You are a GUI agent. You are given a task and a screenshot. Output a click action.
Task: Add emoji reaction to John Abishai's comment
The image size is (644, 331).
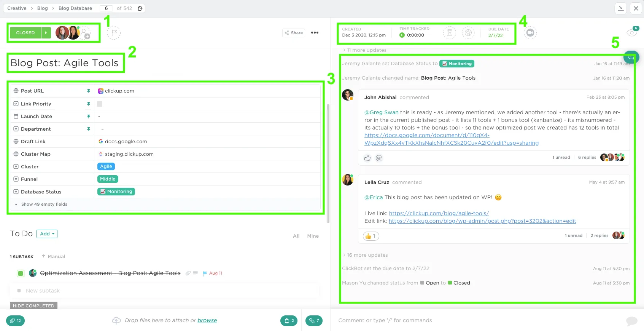(379, 158)
